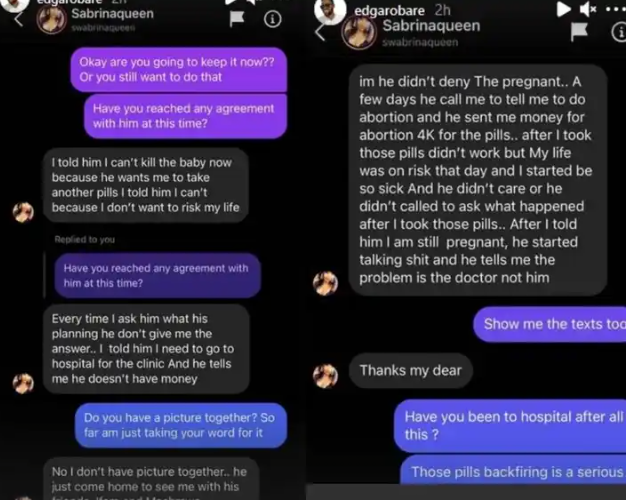This screenshot has width=627, height=500.
Task: Tap sender avatar beside 'Thanks my dear'
Action: coord(325,376)
